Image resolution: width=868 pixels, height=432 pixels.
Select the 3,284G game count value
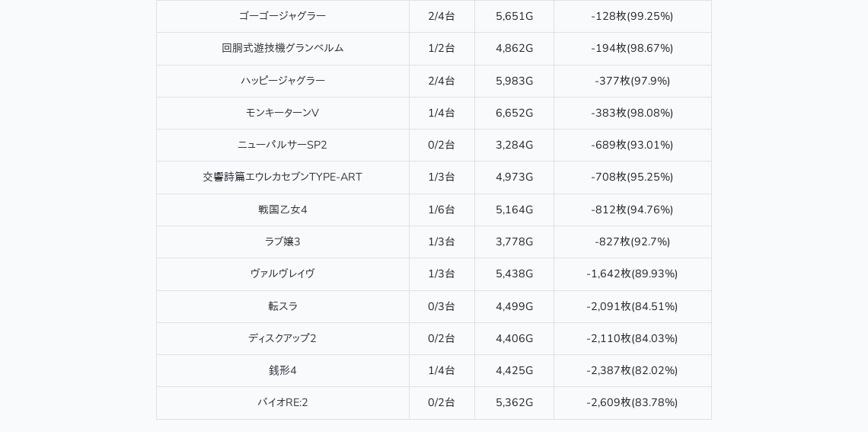(514, 145)
